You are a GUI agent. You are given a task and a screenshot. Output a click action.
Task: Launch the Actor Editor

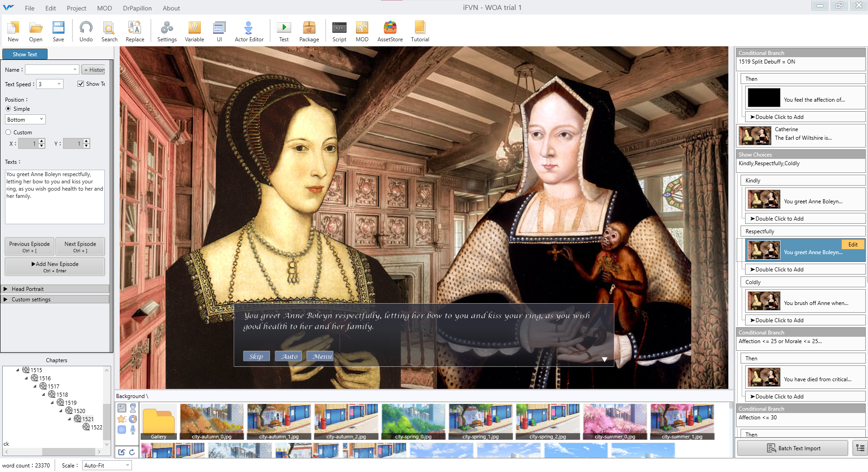coord(249,32)
